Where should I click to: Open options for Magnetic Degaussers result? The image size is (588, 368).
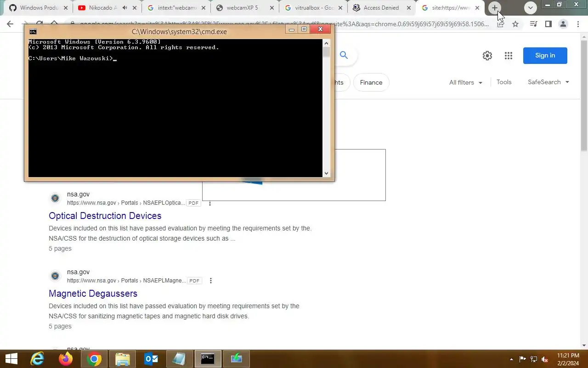[211, 281]
